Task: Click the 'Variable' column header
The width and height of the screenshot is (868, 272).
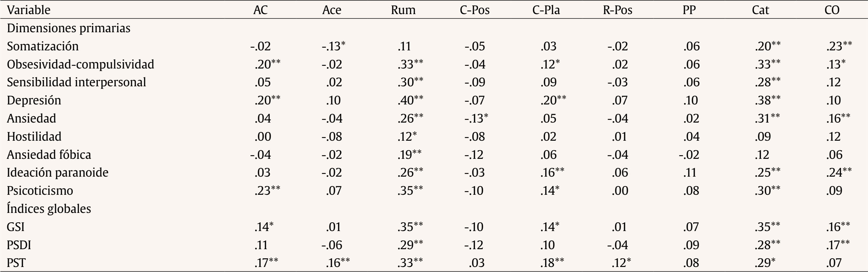Action: [x=28, y=10]
